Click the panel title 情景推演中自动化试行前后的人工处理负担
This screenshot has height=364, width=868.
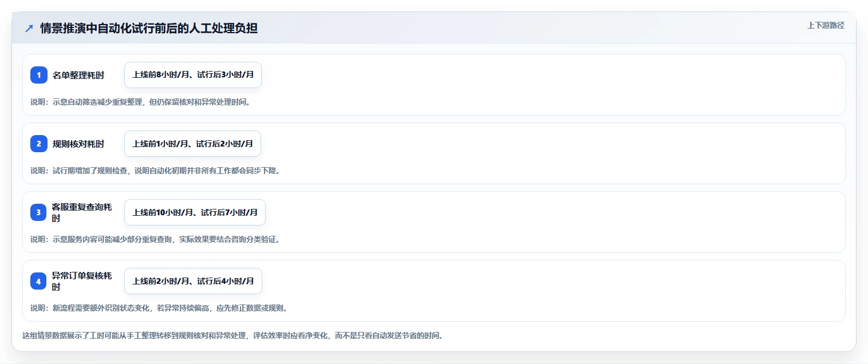coord(149,28)
